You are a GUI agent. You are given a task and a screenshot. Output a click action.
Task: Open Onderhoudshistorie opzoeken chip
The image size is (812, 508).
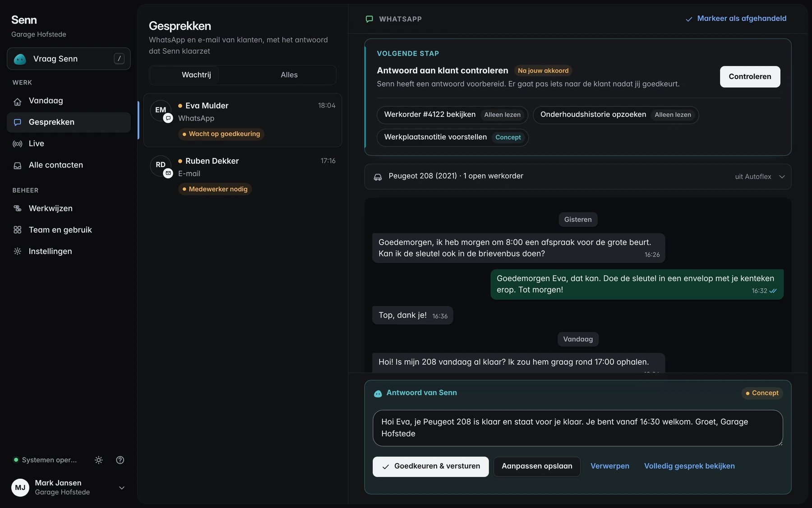point(616,115)
